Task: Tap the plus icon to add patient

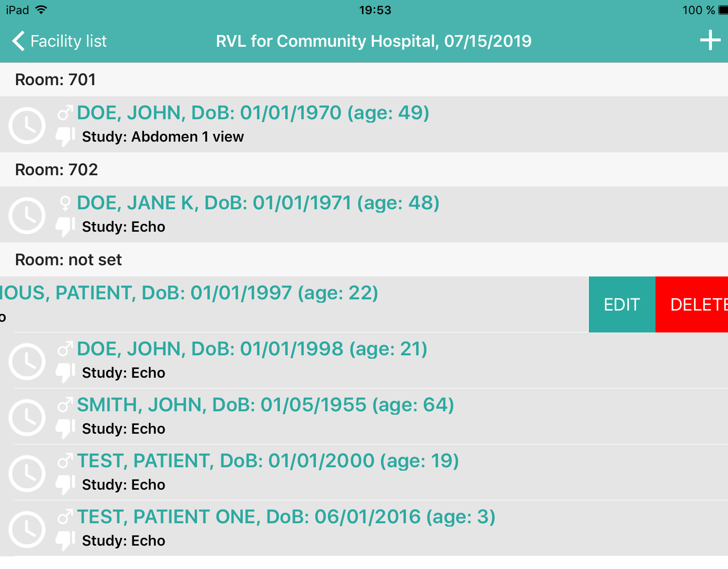Action: pyautogui.click(x=710, y=40)
